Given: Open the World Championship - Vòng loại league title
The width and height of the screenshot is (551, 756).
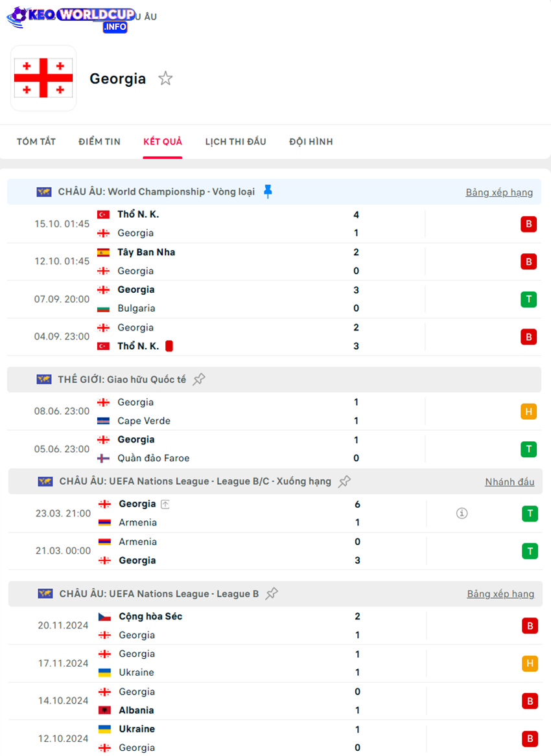Looking at the screenshot, I should tap(156, 192).
